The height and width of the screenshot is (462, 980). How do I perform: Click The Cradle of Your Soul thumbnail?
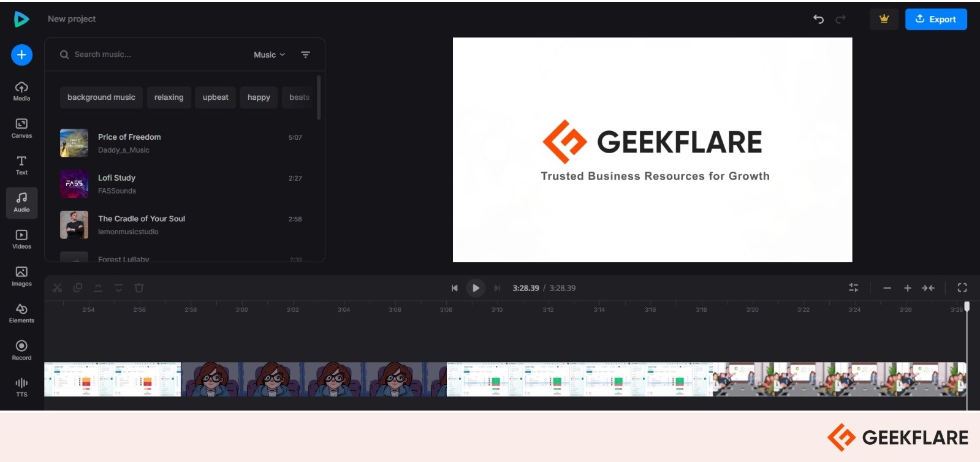[x=74, y=225]
